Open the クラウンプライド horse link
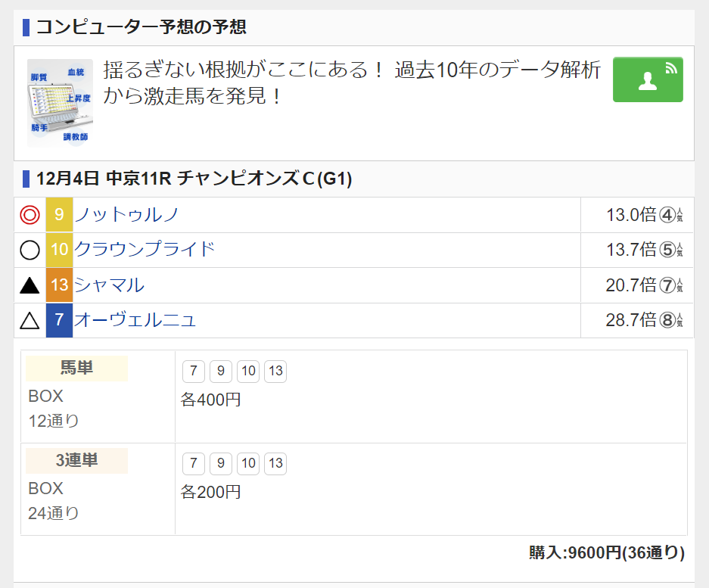Image resolution: width=709 pixels, height=588 pixels. pos(145,250)
